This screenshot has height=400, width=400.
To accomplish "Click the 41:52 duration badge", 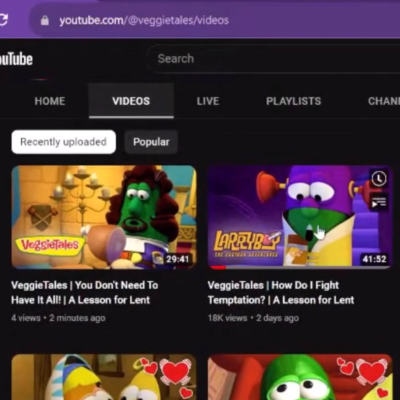I will (x=374, y=259).
